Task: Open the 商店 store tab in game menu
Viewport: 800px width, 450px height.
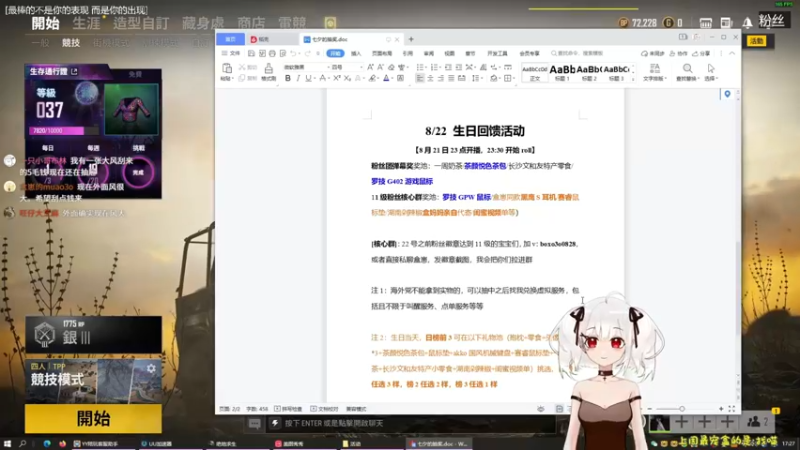Action: (x=251, y=23)
